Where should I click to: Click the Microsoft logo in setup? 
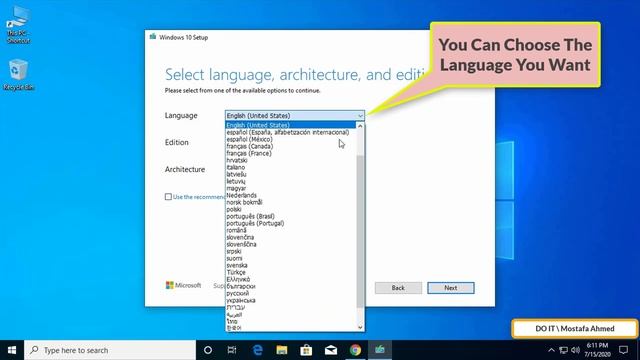(183, 285)
